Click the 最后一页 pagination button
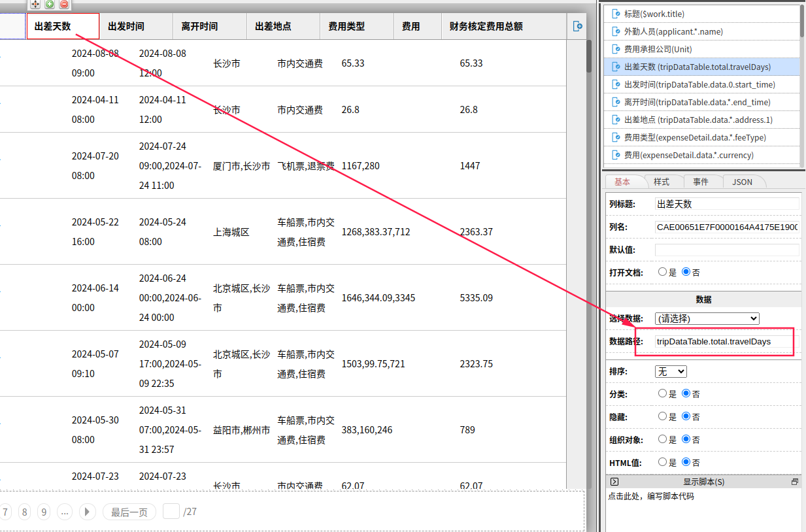 [129, 512]
